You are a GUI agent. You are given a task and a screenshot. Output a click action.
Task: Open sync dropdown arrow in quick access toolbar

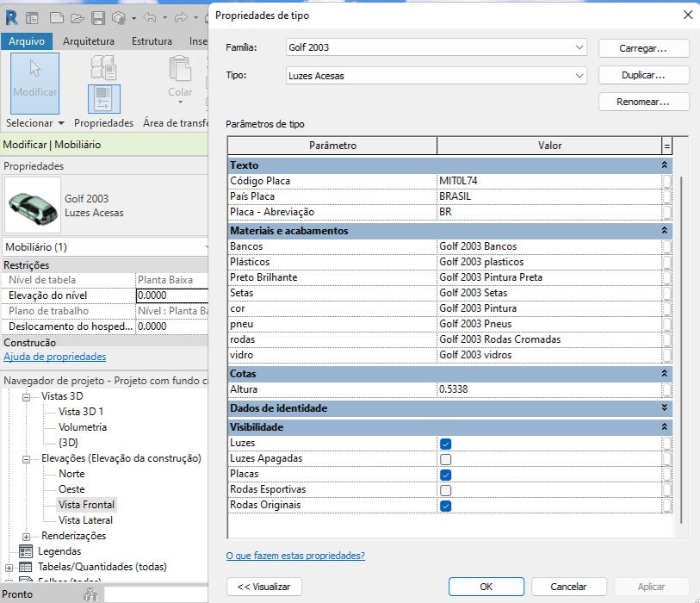(x=133, y=18)
